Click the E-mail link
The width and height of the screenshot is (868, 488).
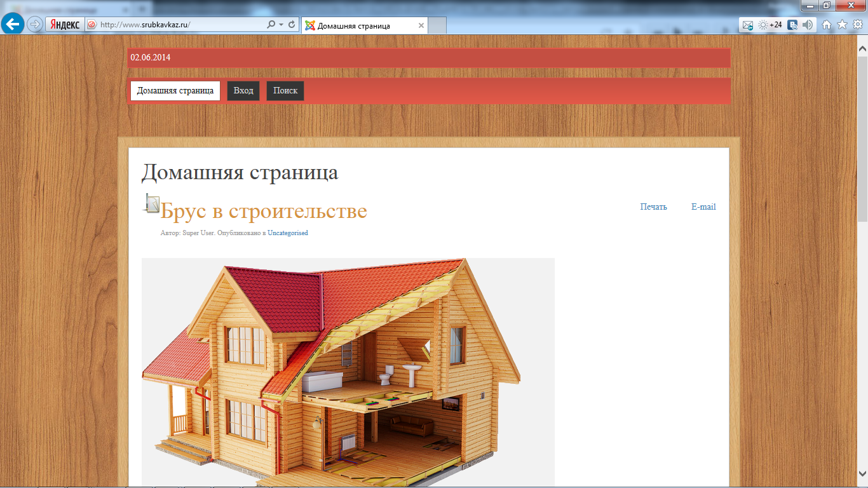coord(703,207)
